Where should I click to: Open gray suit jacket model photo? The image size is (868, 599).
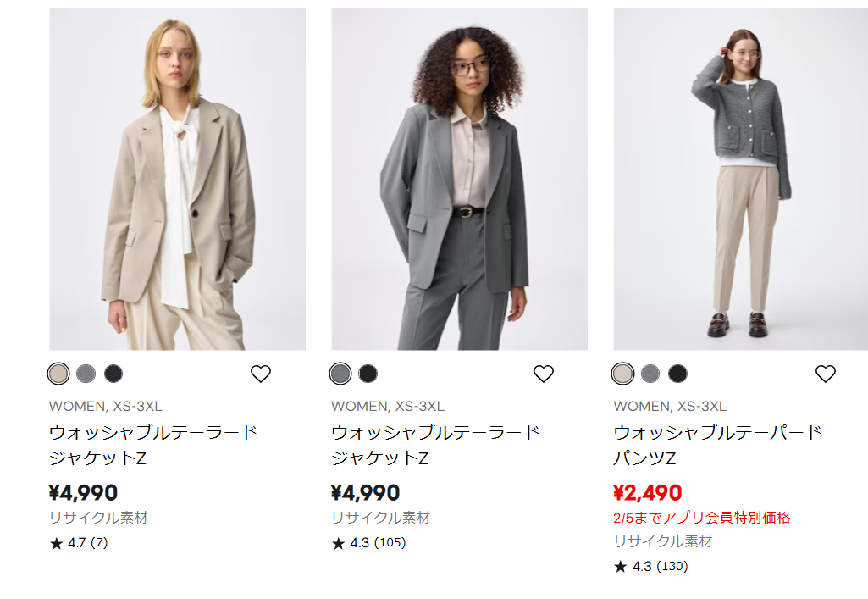[x=459, y=180]
